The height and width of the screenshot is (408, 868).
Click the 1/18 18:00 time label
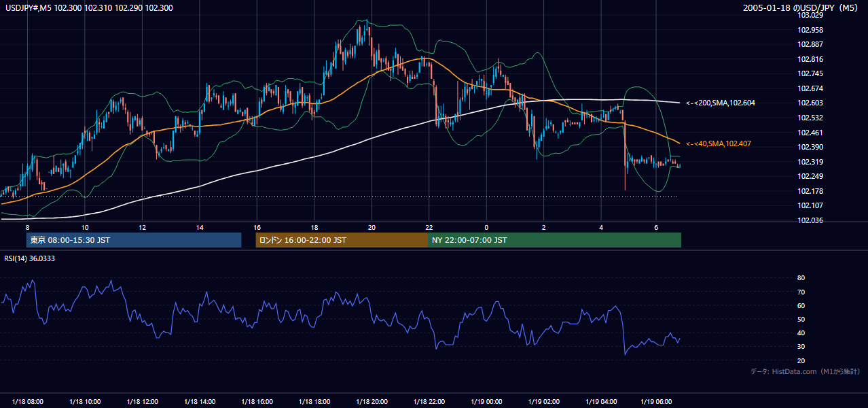coord(314,402)
